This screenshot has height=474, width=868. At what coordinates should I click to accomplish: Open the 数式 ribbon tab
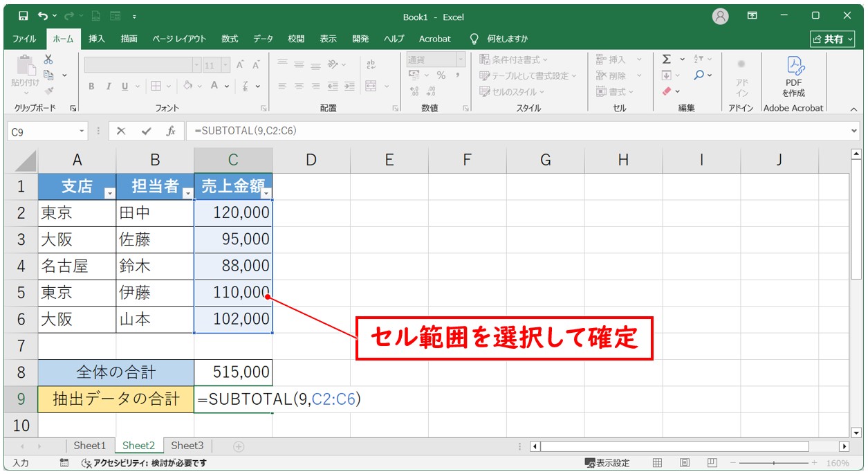[230, 39]
